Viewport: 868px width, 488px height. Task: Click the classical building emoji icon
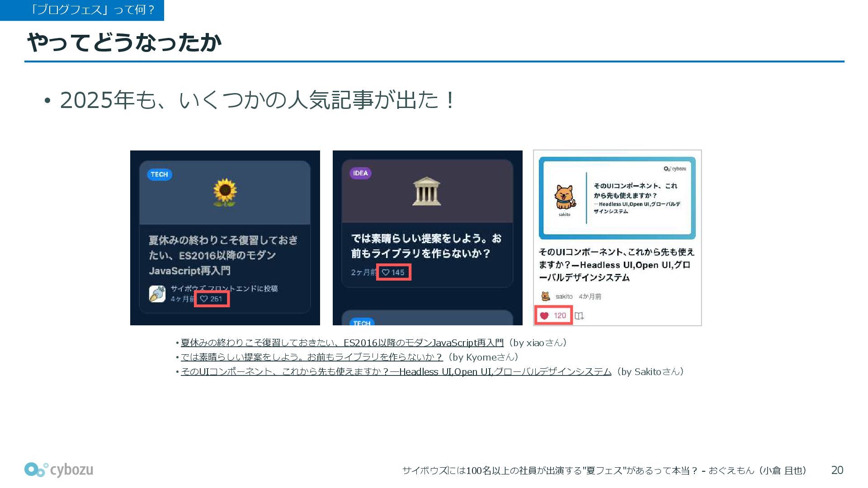pos(427,192)
